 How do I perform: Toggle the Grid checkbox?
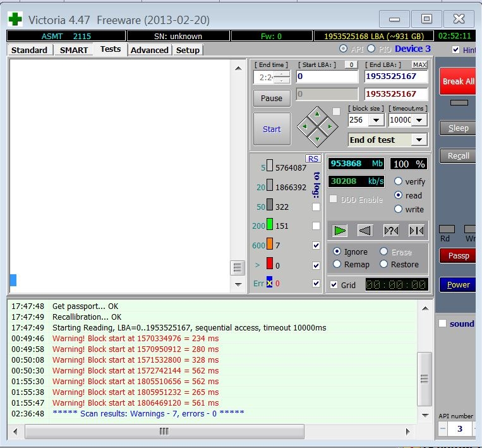[x=334, y=285]
